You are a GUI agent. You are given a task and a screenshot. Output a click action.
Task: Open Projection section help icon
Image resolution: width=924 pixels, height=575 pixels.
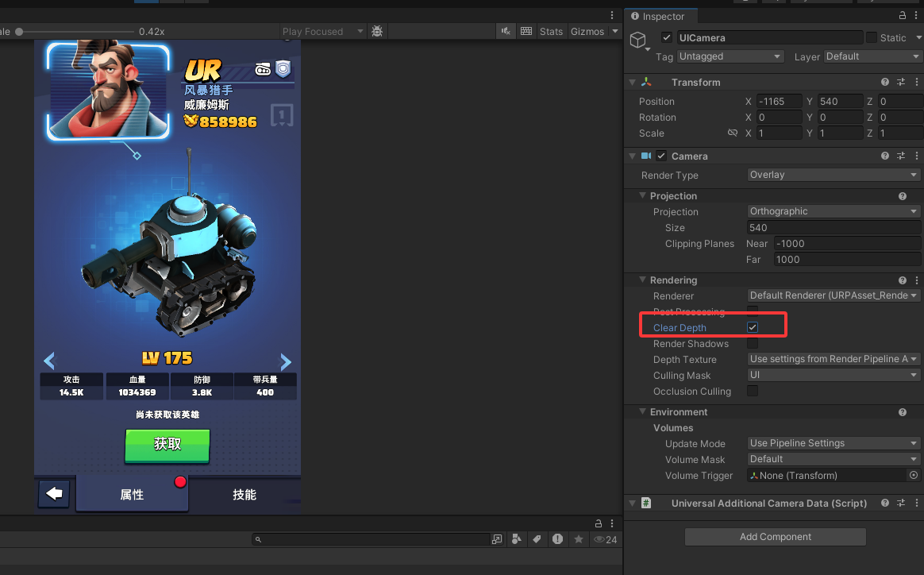click(903, 196)
